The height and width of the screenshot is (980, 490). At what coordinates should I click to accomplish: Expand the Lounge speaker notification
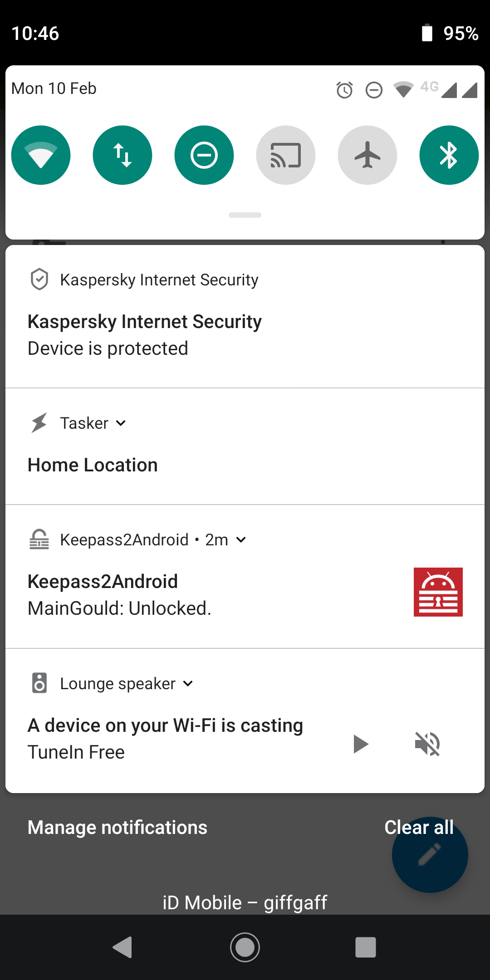click(187, 683)
